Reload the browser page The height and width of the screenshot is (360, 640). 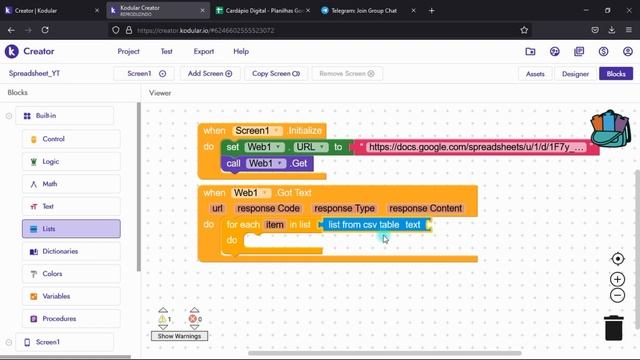(45, 30)
